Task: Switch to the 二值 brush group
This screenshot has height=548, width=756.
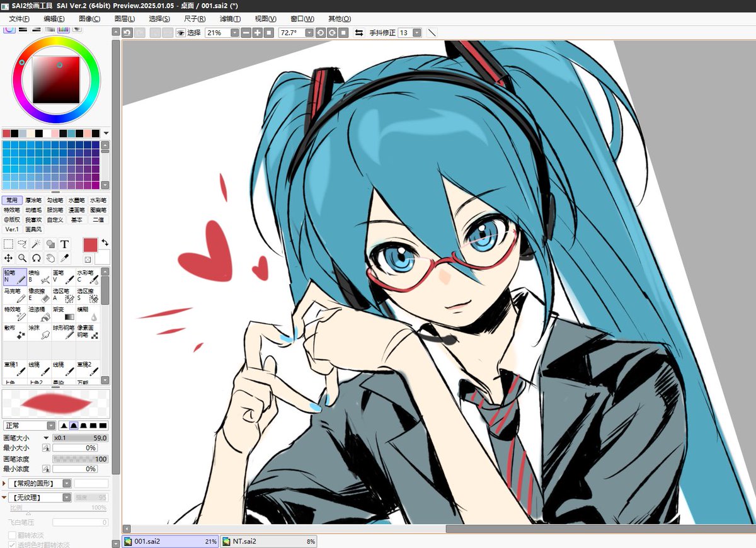Action: tap(98, 220)
